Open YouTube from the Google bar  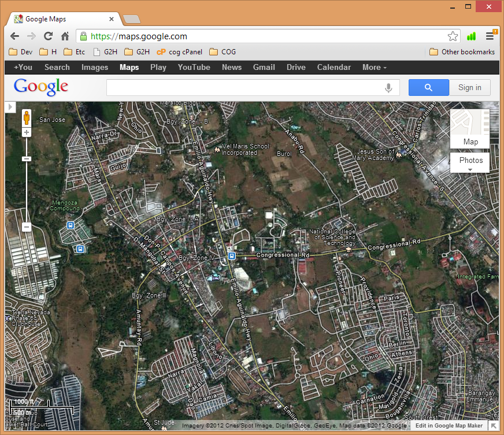point(194,67)
